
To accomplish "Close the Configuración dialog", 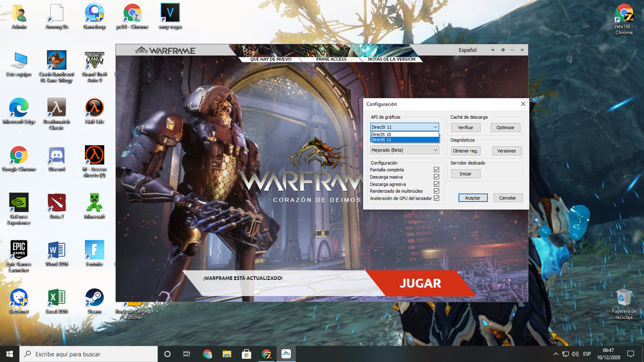I will point(523,104).
